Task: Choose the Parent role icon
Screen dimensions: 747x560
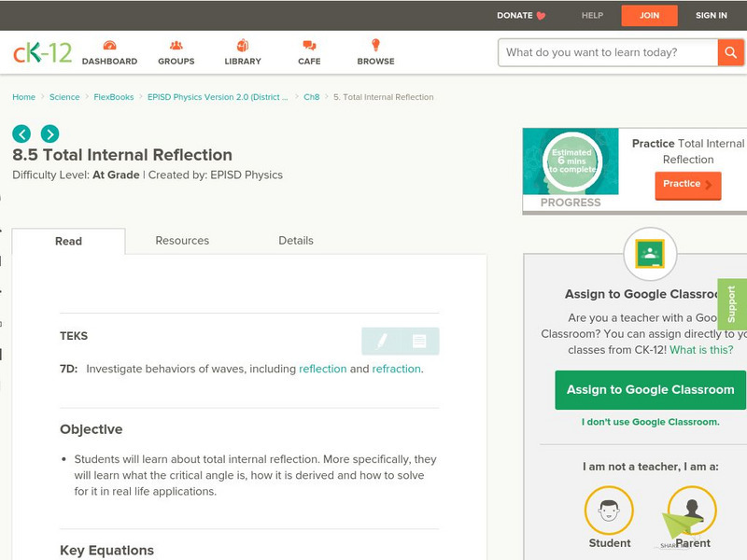Action: [x=692, y=511]
